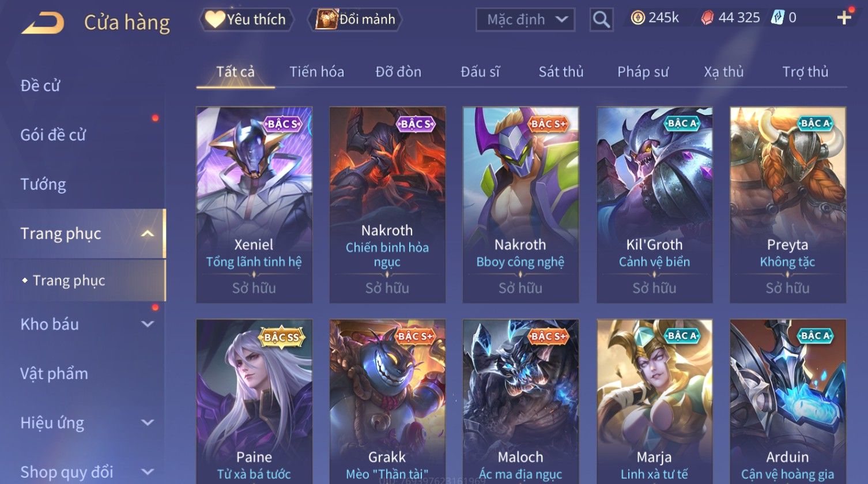Tap the gold coin balance icon
Screen dimensions: 868x484
[637, 18]
